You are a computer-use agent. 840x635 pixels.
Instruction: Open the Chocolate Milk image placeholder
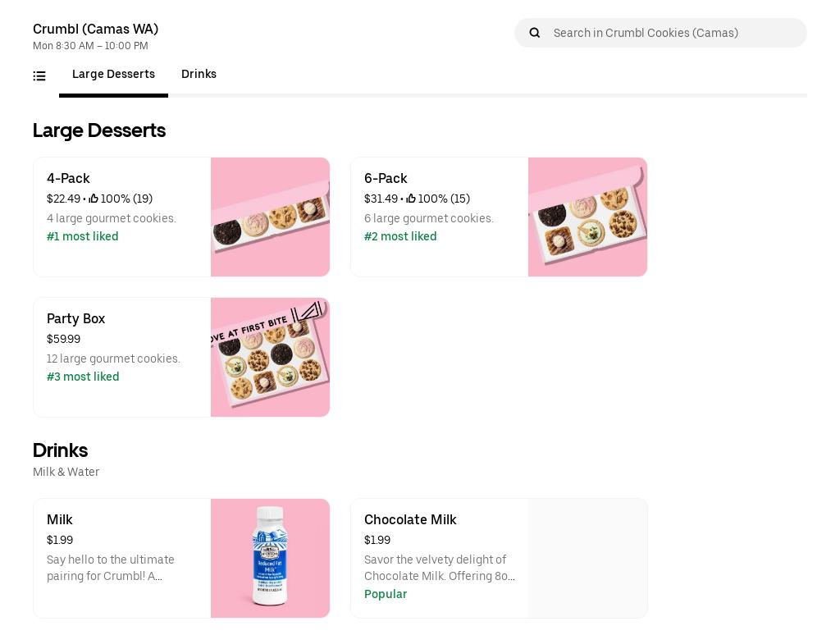[587, 559]
